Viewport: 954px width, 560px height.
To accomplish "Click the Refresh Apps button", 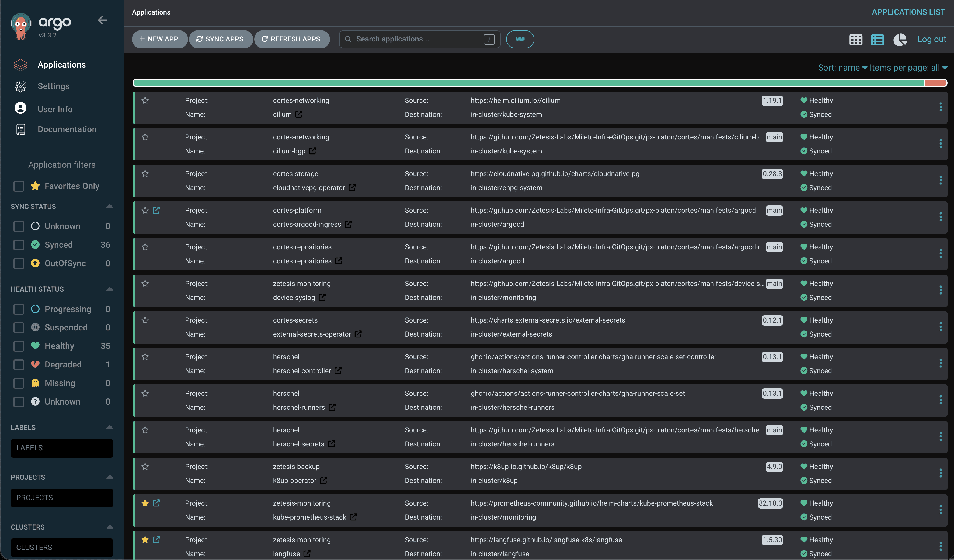I will click(292, 39).
